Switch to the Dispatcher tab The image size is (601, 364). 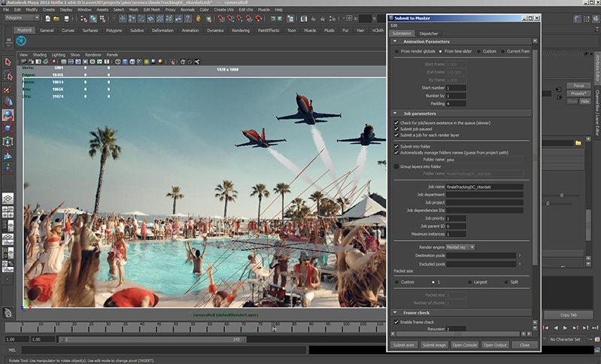coord(429,34)
